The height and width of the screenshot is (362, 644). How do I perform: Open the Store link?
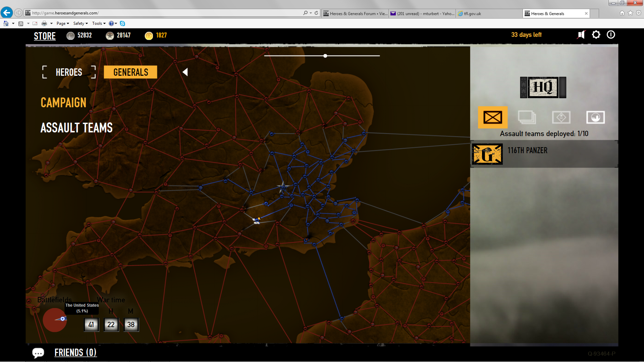45,36
